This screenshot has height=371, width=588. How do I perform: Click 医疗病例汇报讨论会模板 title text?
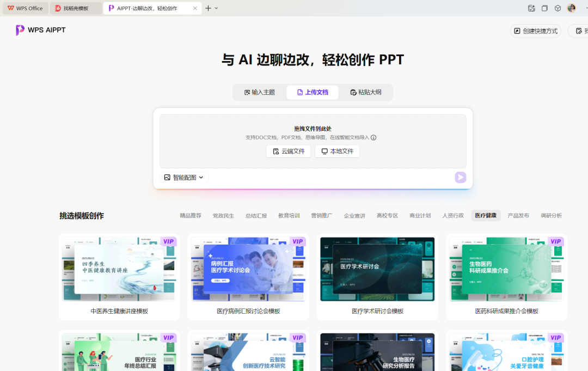248,312
